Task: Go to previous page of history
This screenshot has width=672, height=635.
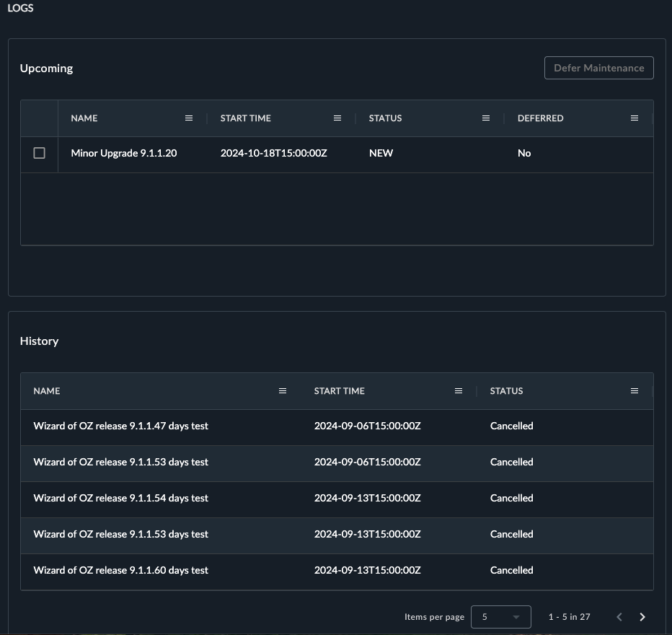Action: click(x=619, y=617)
